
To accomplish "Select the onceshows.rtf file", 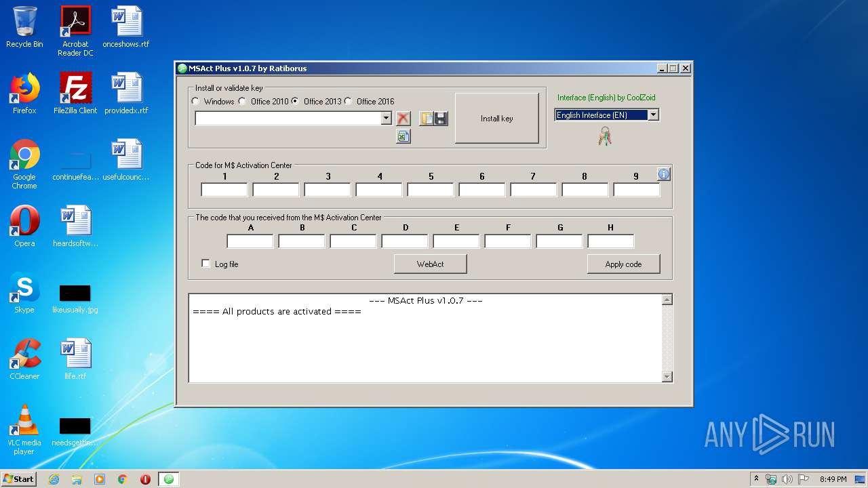I will [126, 27].
